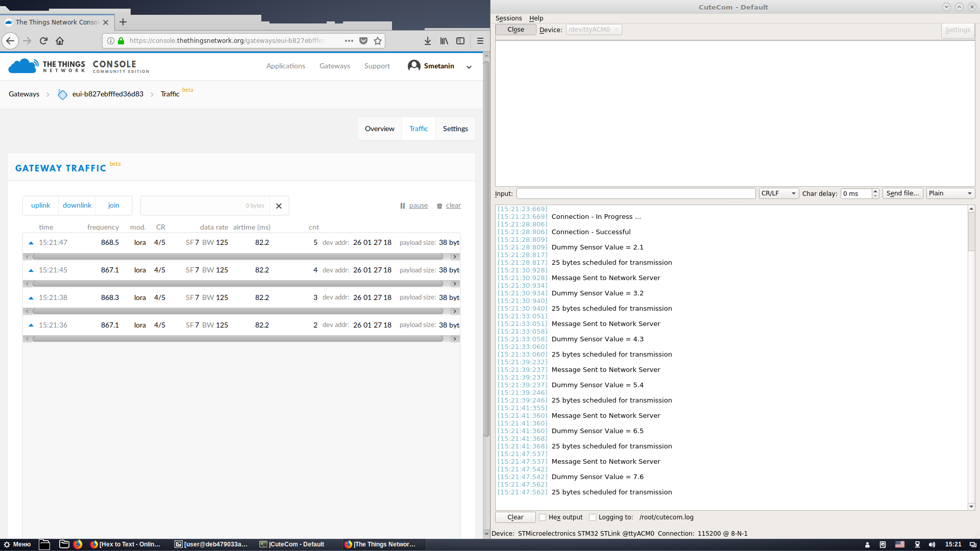Expand 15:21:45 uplink row arrow

(31, 270)
